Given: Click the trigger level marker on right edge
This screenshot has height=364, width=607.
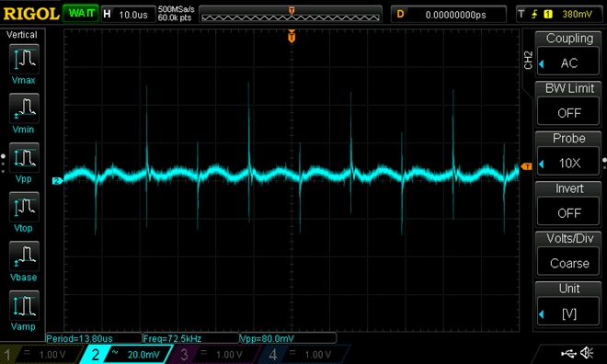Looking at the screenshot, I should point(526,166).
